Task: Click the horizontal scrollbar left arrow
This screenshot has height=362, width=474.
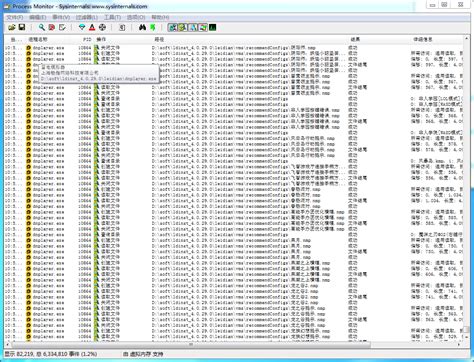Action: click(x=8, y=344)
